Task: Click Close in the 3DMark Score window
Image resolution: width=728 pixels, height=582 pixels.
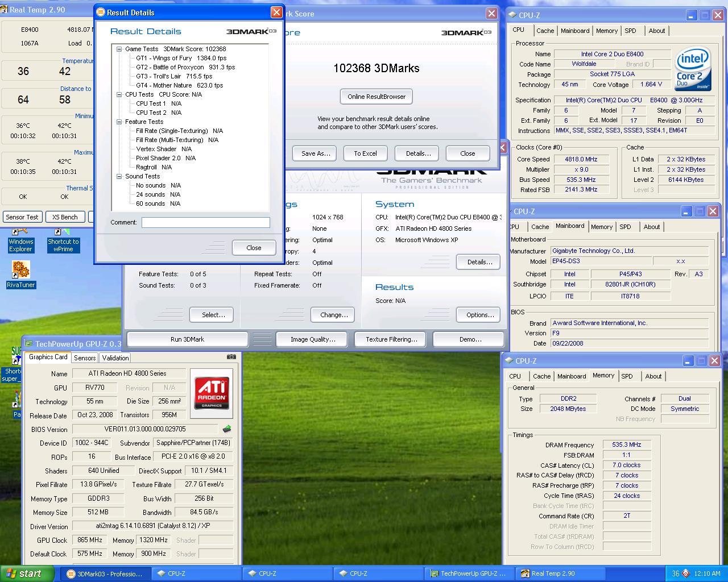Action: [x=468, y=153]
